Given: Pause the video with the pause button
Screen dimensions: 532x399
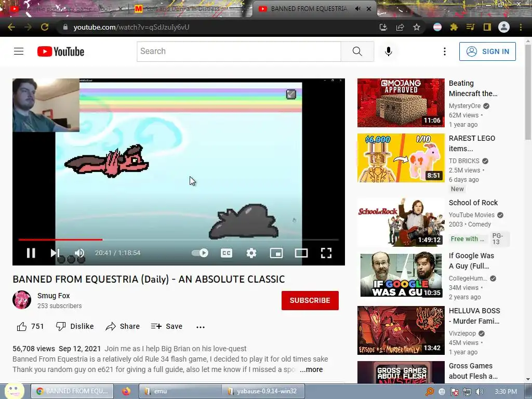Looking at the screenshot, I should 31,253.
